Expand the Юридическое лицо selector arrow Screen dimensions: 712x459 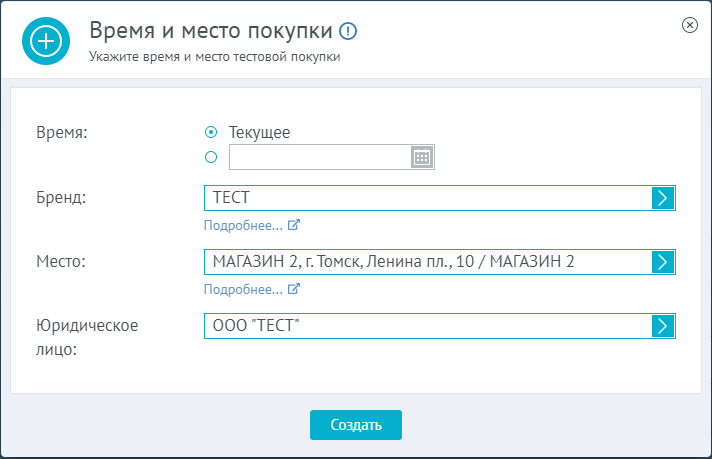(x=663, y=326)
